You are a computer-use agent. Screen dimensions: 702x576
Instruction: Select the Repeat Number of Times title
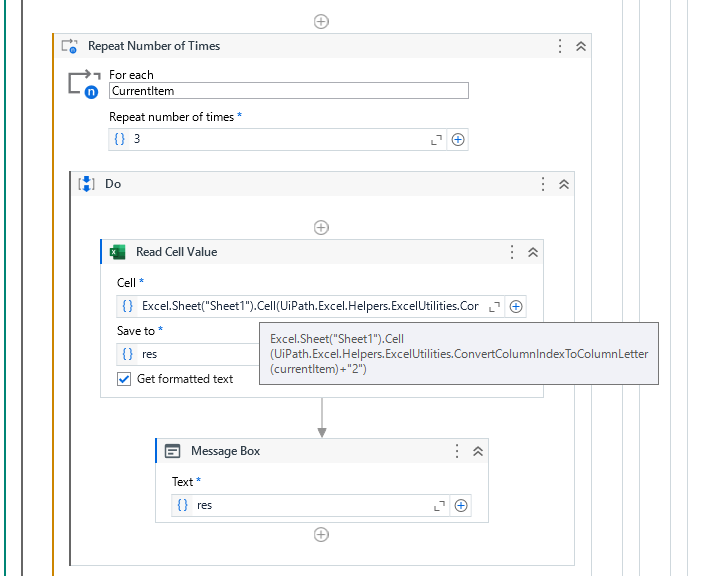coord(154,46)
